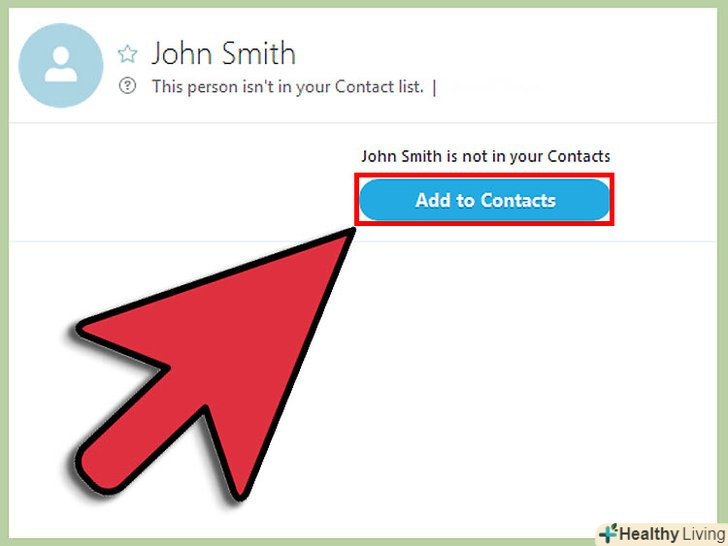Click the Healthy Living watermark text

[x=672, y=533]
